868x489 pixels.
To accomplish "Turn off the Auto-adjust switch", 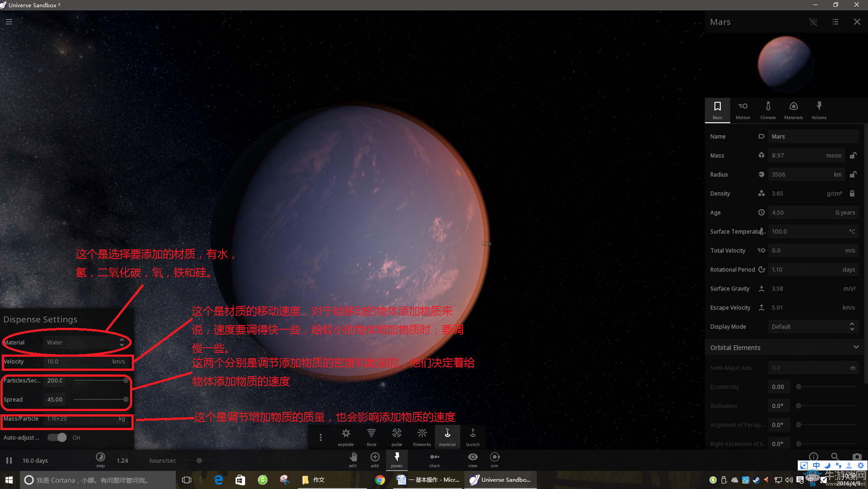I will [57, 437].
